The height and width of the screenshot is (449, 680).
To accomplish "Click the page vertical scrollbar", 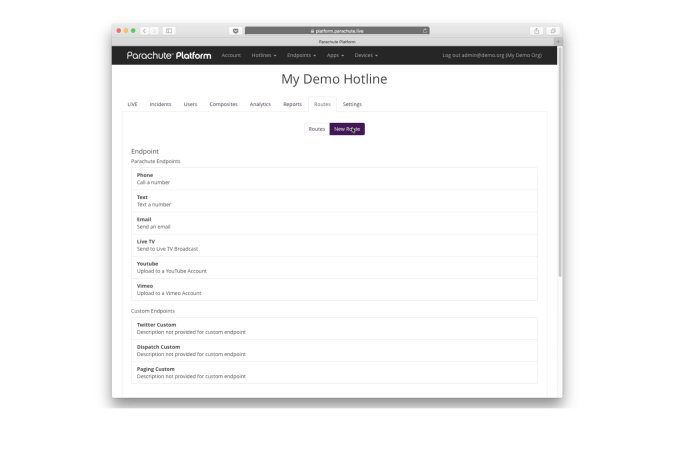I will point(560,161).
